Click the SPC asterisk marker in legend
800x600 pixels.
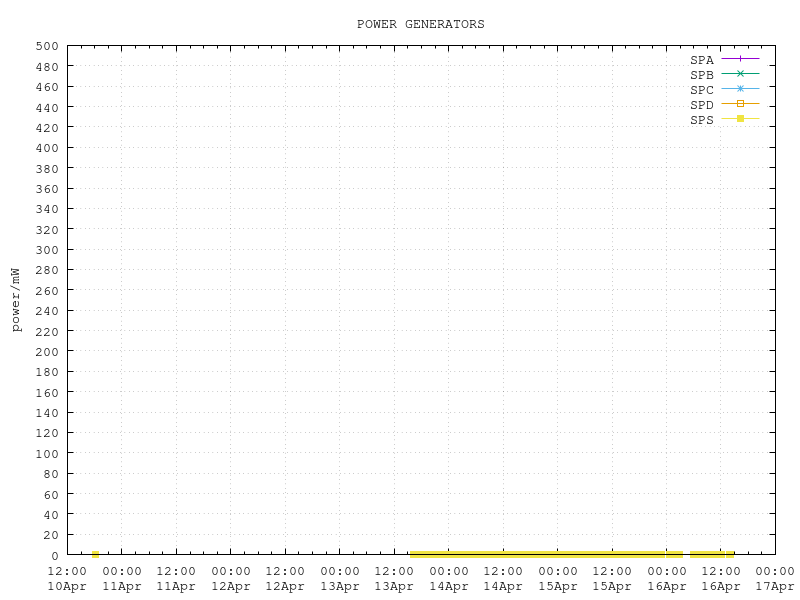741,89
